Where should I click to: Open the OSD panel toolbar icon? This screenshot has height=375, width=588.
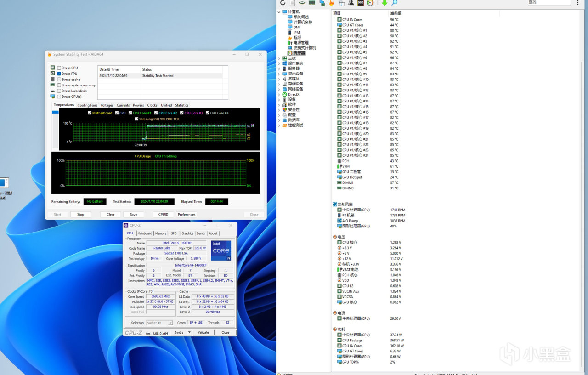(x=361, y=3)
